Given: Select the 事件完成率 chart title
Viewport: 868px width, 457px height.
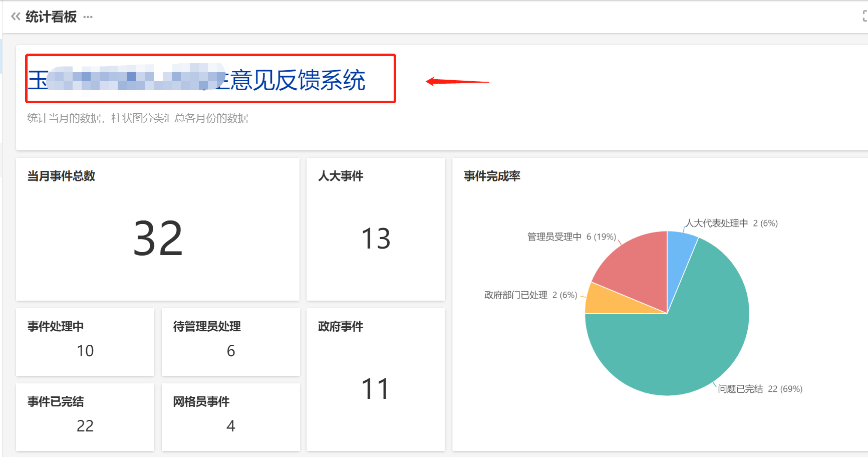Looking at the screenshot, I should tap(492, 176).
